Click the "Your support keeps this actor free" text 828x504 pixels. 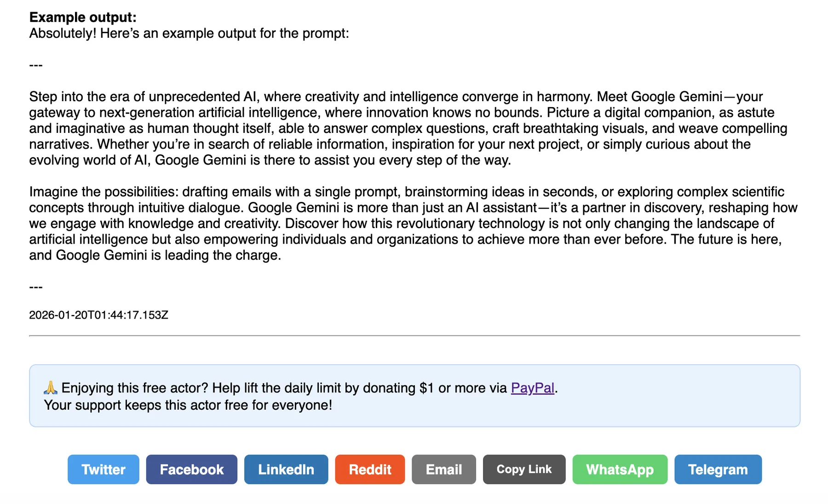pos(188,405)
